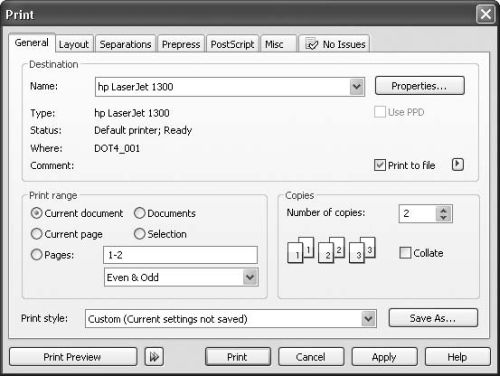Select the Current page radio button

click(x=36, y=234)
